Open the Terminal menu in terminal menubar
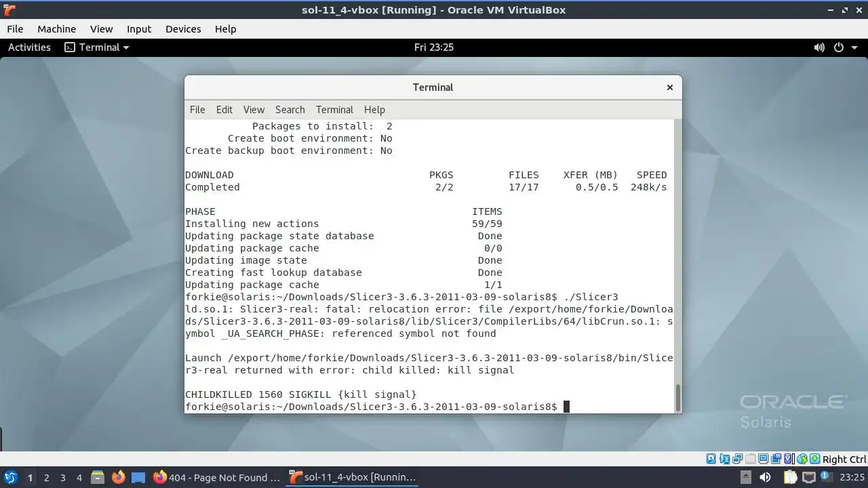Image resolution: width=868 pixels, height=488 pixels. point(334,110)
